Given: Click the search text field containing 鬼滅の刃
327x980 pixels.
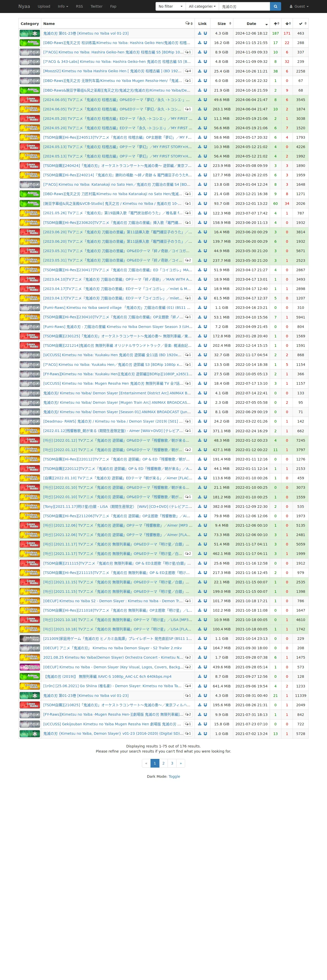Looking at the screenshot, I should pos(244,6).
